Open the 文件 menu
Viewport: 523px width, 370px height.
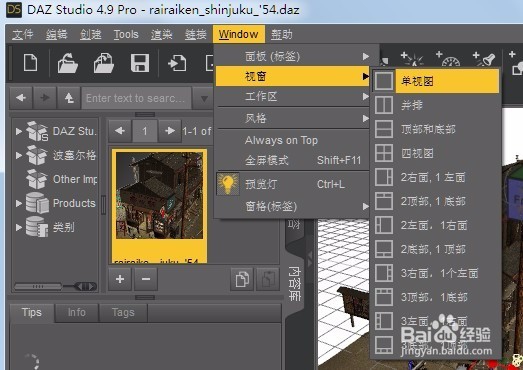[22, 34]
